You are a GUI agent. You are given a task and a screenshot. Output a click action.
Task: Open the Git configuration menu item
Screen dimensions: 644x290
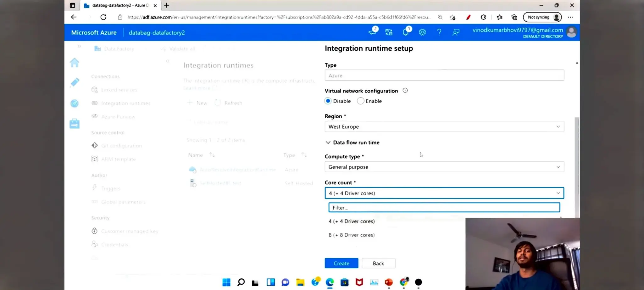tap(121, 146)
